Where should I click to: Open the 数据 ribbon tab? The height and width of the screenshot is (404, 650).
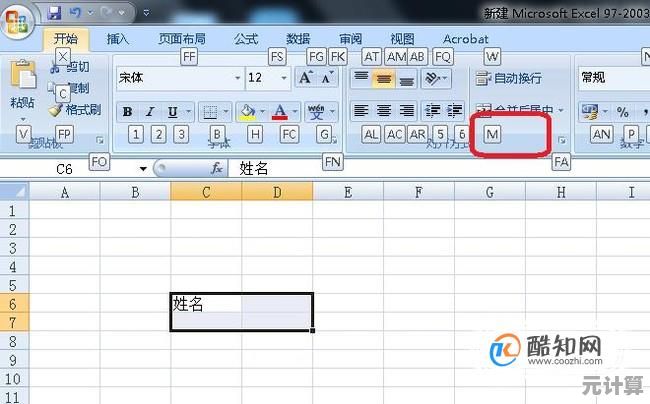click(298, 39)
